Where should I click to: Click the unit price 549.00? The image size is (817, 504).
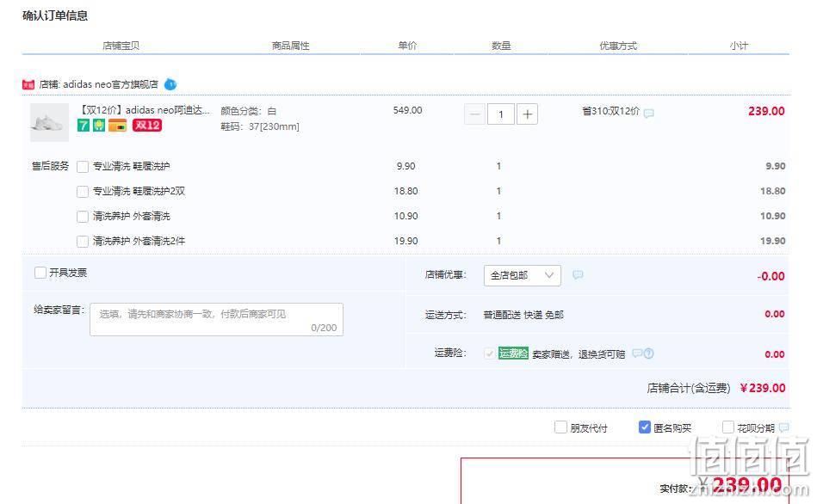(x=407, y=110)
